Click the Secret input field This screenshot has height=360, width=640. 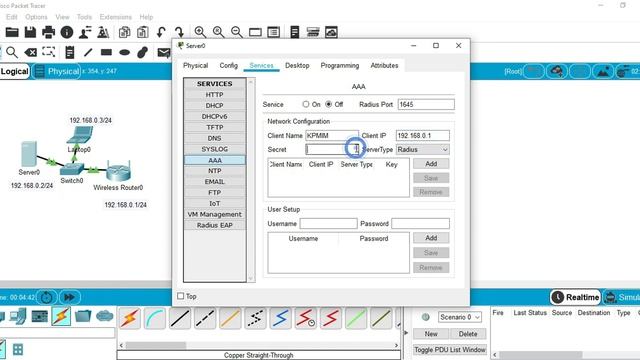point(332,150)
